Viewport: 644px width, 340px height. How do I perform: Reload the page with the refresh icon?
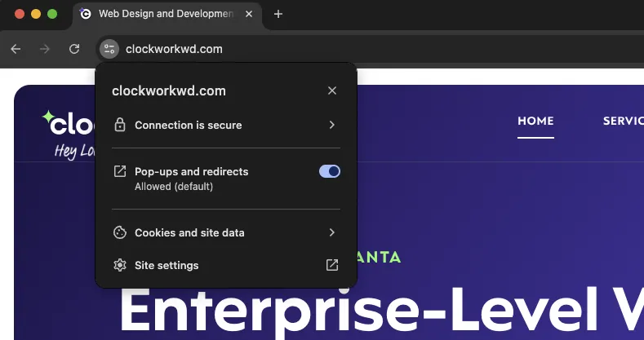[x=74, y=49]
